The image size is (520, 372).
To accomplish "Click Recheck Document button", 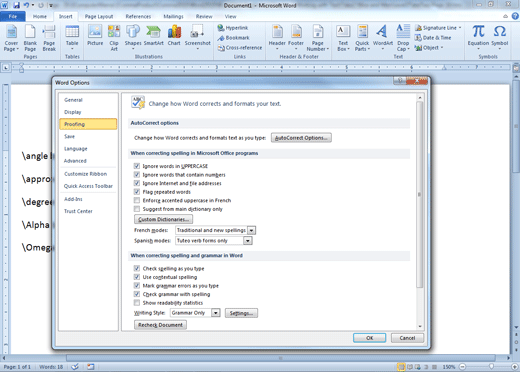I will [160, 325].
